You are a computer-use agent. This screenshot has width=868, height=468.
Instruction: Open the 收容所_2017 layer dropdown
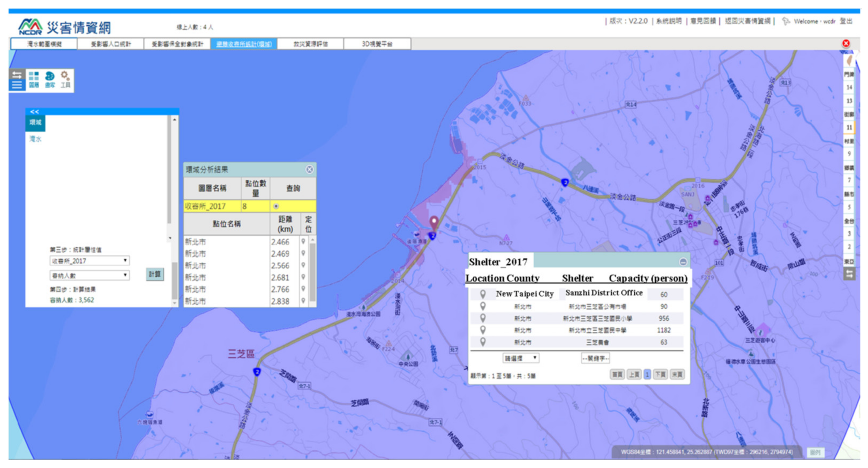coord(89,261)
